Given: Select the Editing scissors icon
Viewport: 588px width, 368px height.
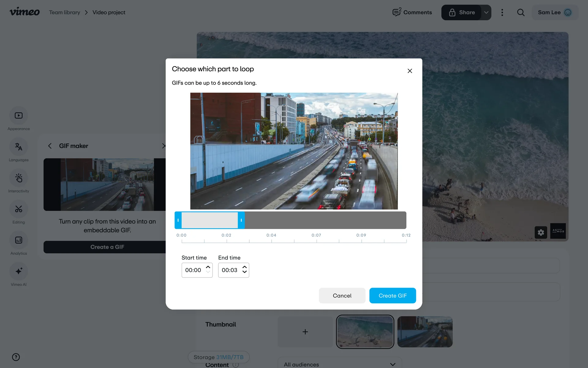Looking at the screenshot, I should point(19,209).
